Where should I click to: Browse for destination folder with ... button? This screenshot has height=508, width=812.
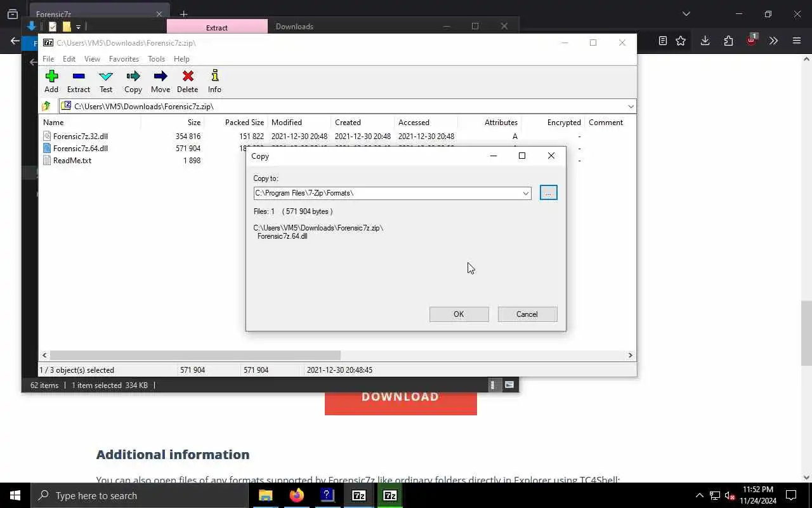pos(548,192)
